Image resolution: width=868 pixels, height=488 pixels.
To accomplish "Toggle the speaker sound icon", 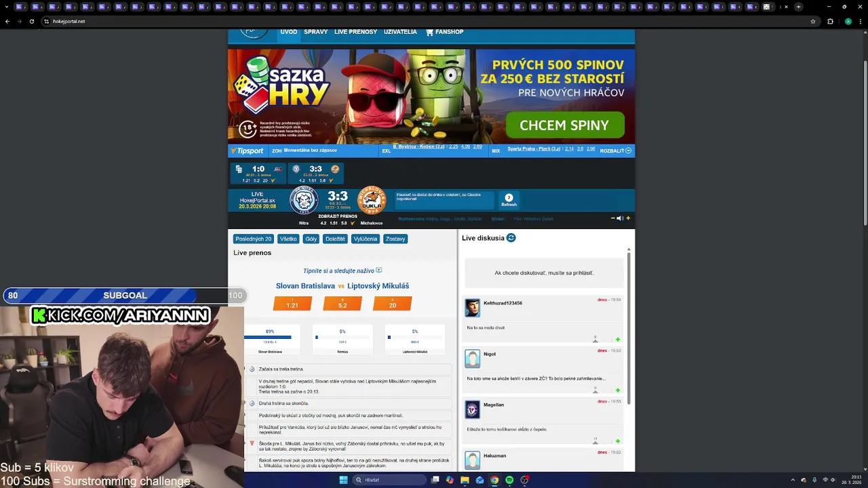I will 620,218.
